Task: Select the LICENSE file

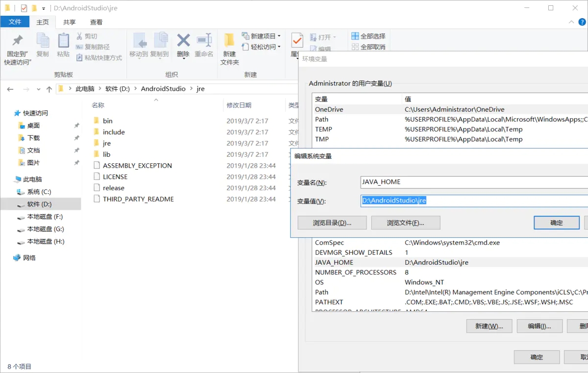Action: [x=115, y=177]
